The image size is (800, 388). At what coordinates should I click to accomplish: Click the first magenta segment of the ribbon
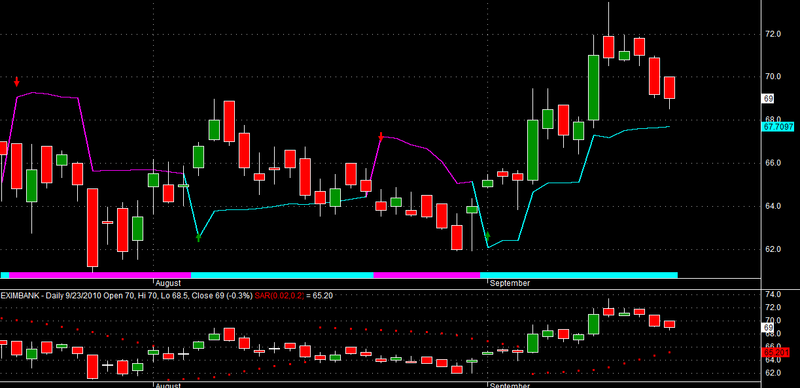pyautogui.click(x=100, y=275)
